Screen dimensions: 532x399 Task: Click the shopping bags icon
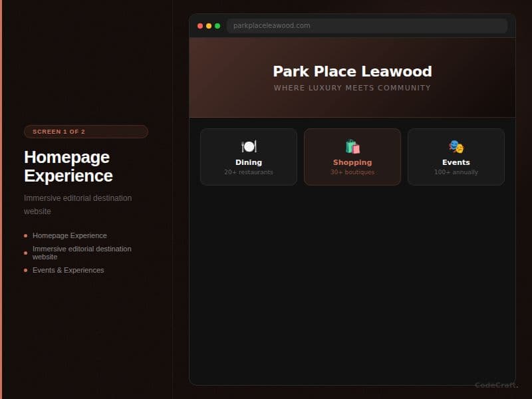352,146
